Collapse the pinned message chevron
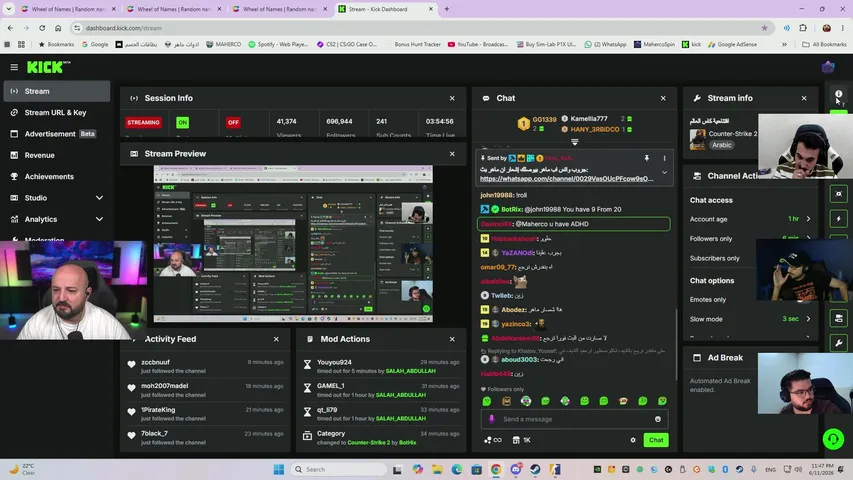Viewport: 853px width, 480px height. (x=664, y=173)
